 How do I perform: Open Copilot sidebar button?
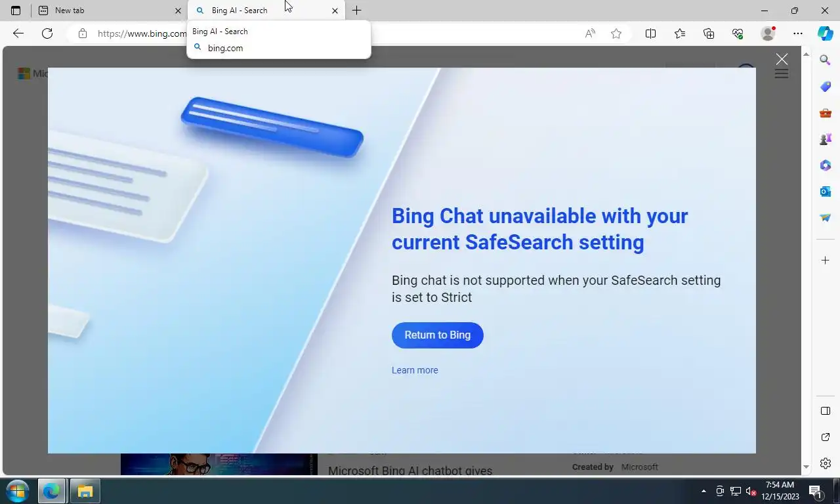pos(826,33)
